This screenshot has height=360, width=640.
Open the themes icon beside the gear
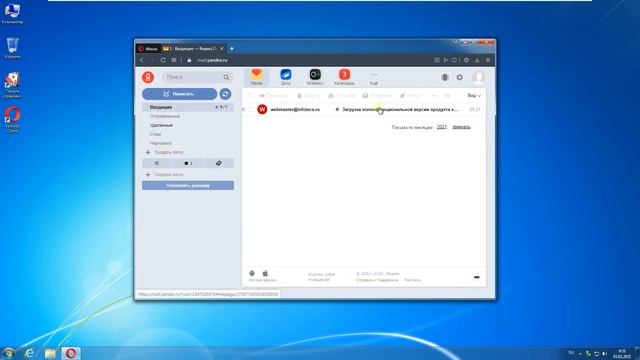[445, 77]
